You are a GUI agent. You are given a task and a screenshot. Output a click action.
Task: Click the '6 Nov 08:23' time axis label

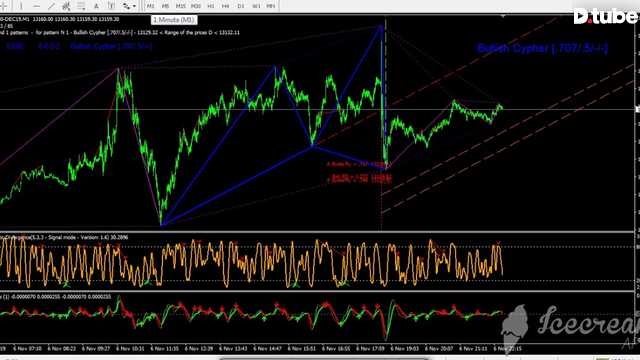(x=62, y=349)
